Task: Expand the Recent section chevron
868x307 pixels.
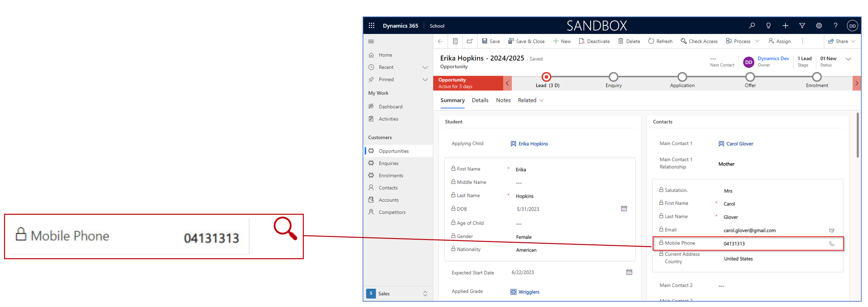Action: (x=425, y=67)
